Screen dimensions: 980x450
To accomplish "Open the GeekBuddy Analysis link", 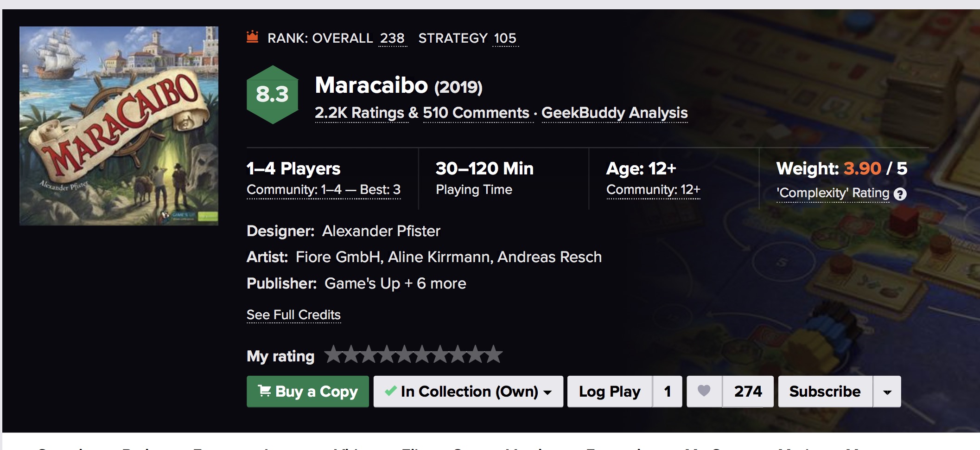I will [x=614, y=113].
